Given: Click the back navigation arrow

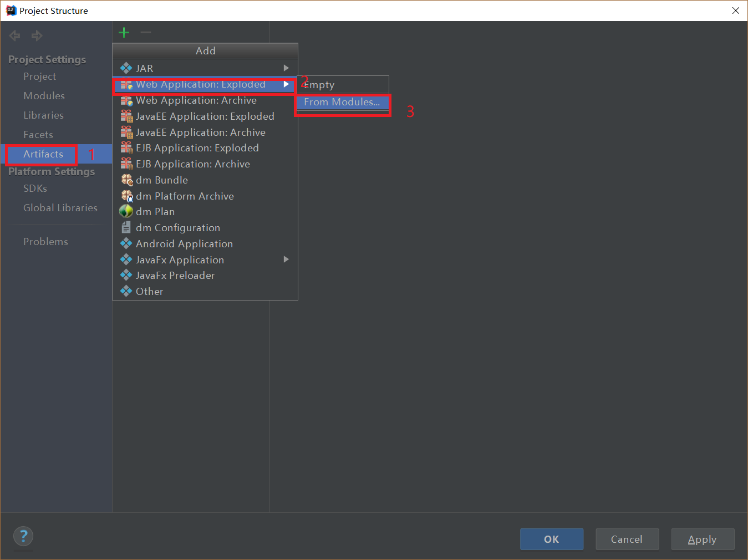Looking at the screenshot, I should coord(15,36).
